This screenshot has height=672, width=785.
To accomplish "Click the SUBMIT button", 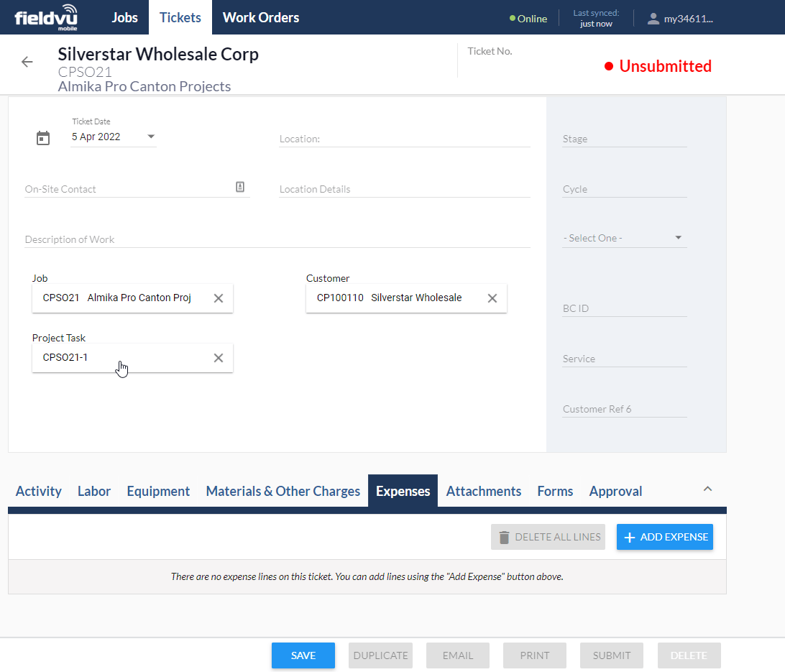I will pyautogui.click(x=612, y=655).
